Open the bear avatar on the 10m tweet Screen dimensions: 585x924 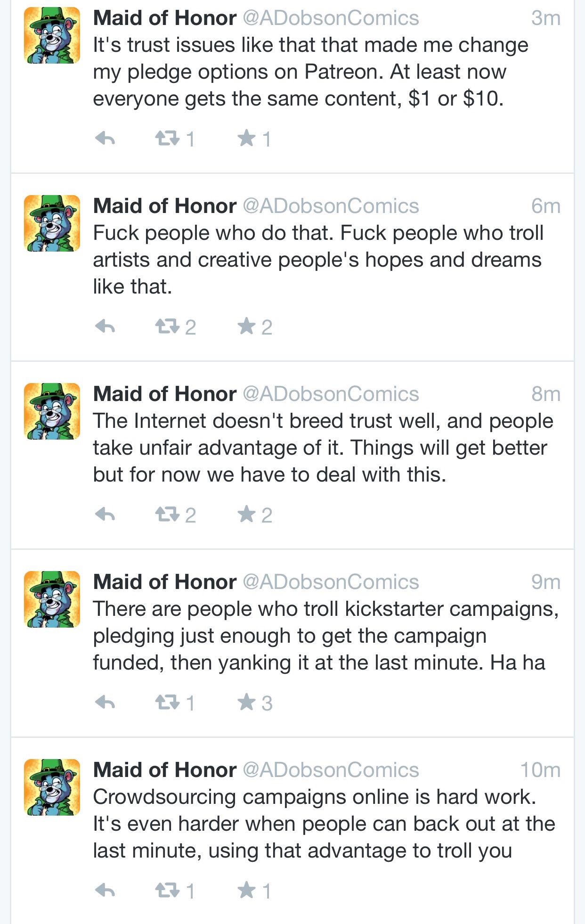point(52,787)
